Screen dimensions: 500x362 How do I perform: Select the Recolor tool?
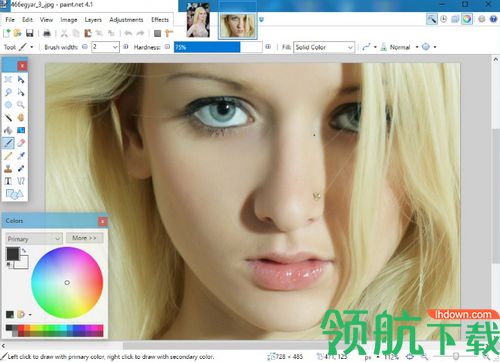pyautogui.click(x=21, y=168)
